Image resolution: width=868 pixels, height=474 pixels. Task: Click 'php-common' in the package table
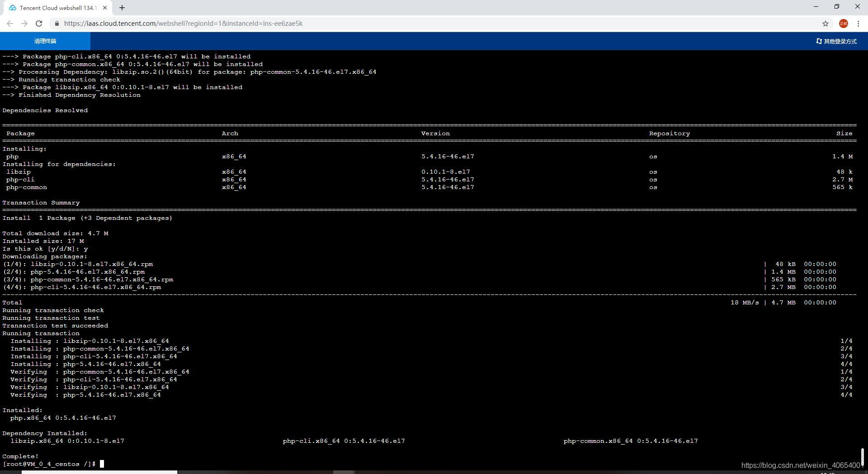27,187
